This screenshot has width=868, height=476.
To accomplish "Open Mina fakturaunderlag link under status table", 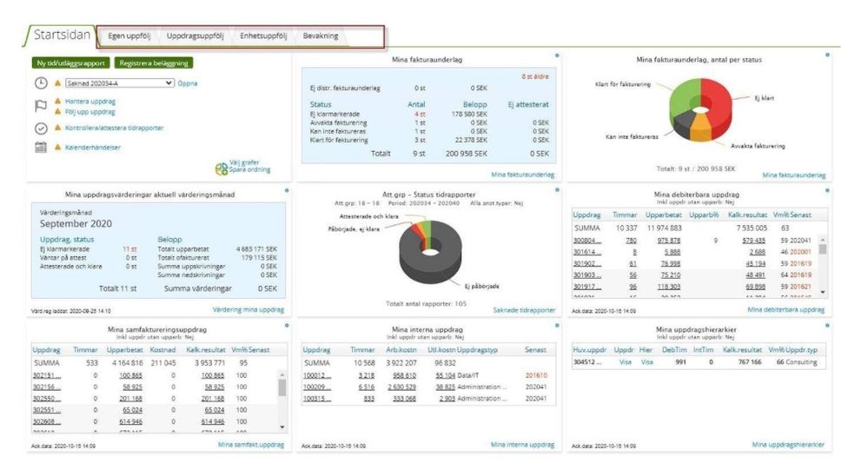I will point(522,175).
